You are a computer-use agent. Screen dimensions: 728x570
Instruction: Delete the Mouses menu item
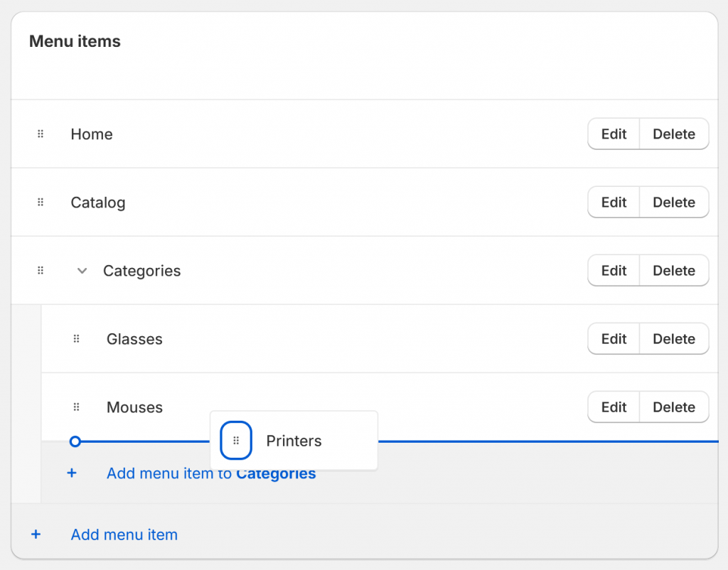point(673,407)
